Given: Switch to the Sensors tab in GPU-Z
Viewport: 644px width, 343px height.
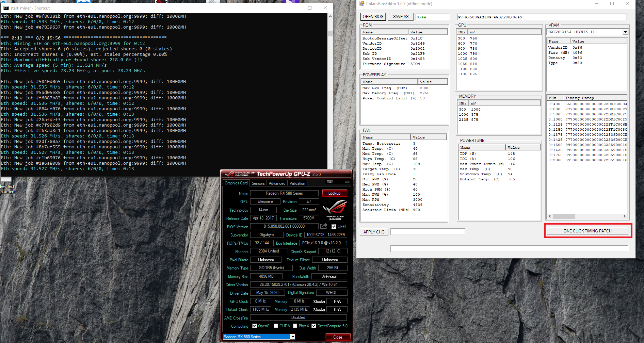Looking at the screenshot, I should tap(258, 183).
